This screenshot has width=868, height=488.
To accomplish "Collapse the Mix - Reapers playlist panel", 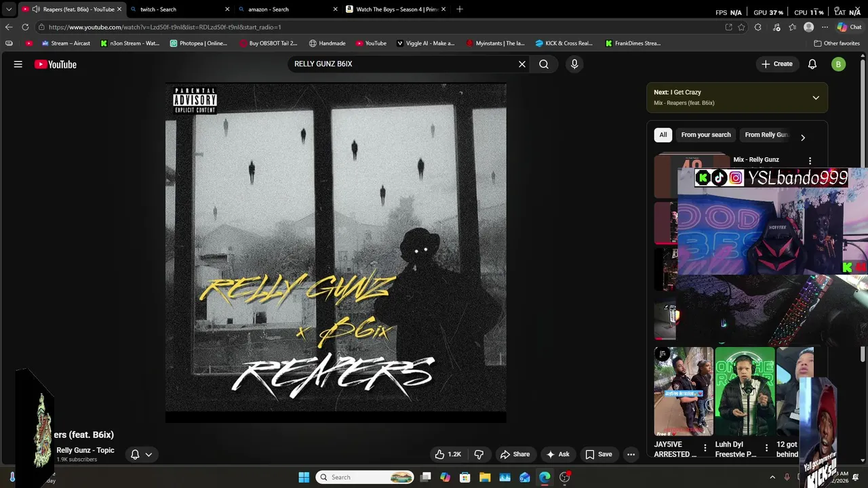I will point(816,98).
